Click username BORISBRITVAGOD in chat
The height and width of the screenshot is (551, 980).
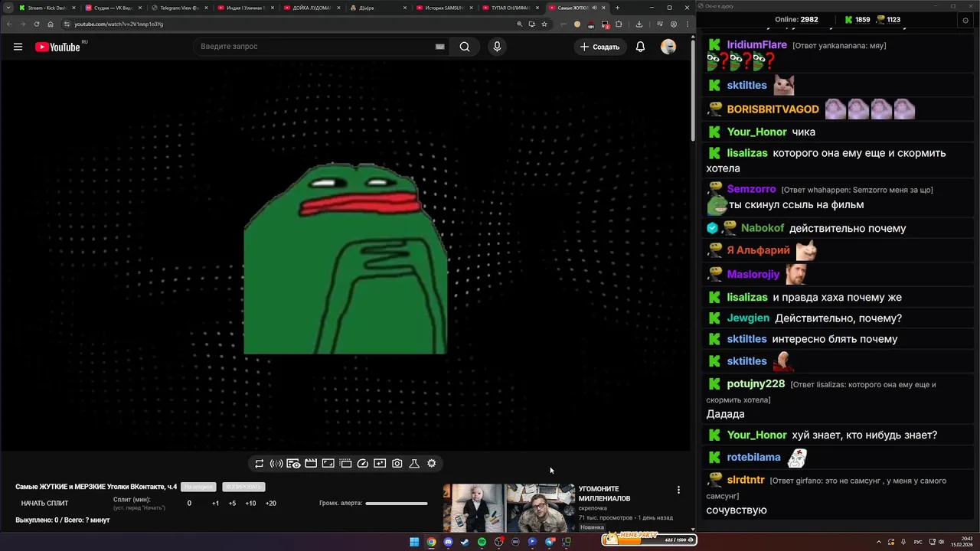pos(773,109)
